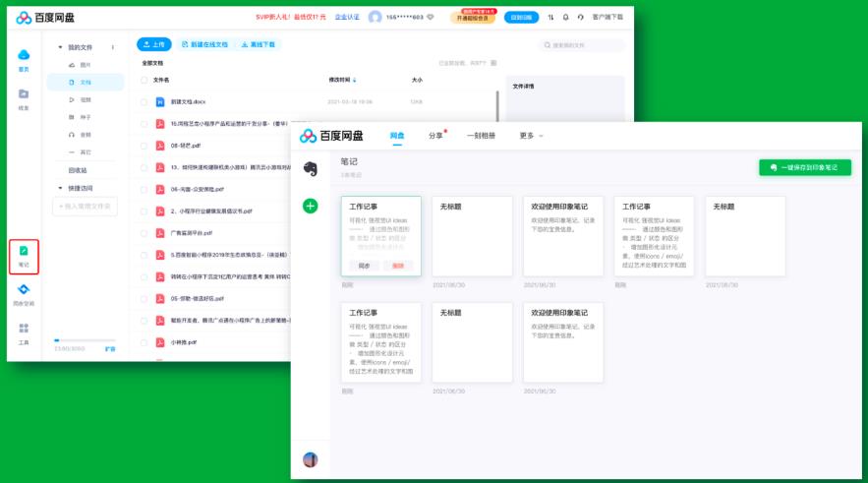Switch to the 分享 tab
This screenshot has width=868, height=483.
[435, 136]
